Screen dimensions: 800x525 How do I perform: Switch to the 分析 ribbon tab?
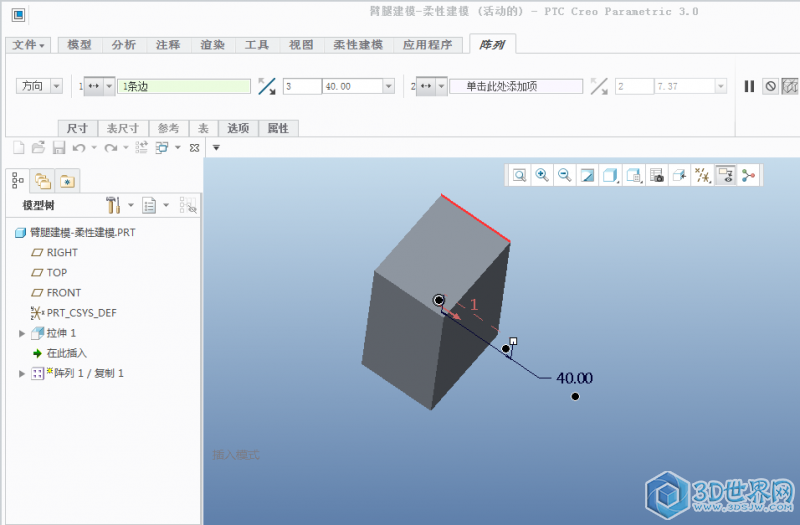coord(124,45)
